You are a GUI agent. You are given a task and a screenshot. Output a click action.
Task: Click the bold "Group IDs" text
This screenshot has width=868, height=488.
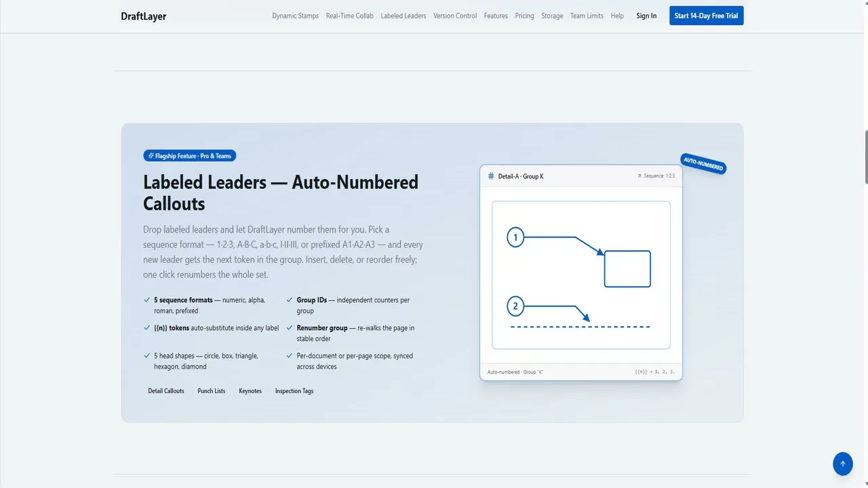tap(312, 300)
